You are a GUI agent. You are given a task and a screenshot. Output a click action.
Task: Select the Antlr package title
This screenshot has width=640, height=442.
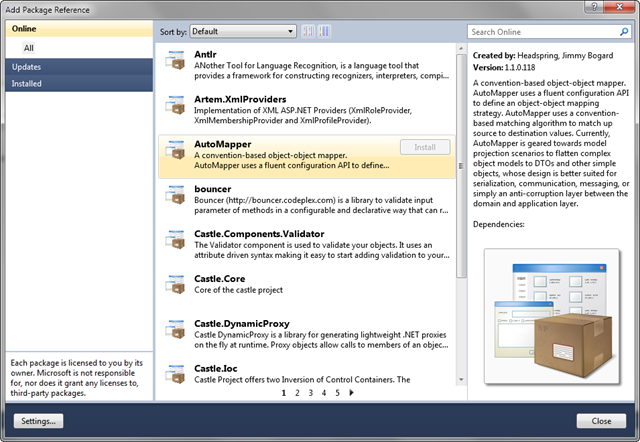(x=205, y=54)
